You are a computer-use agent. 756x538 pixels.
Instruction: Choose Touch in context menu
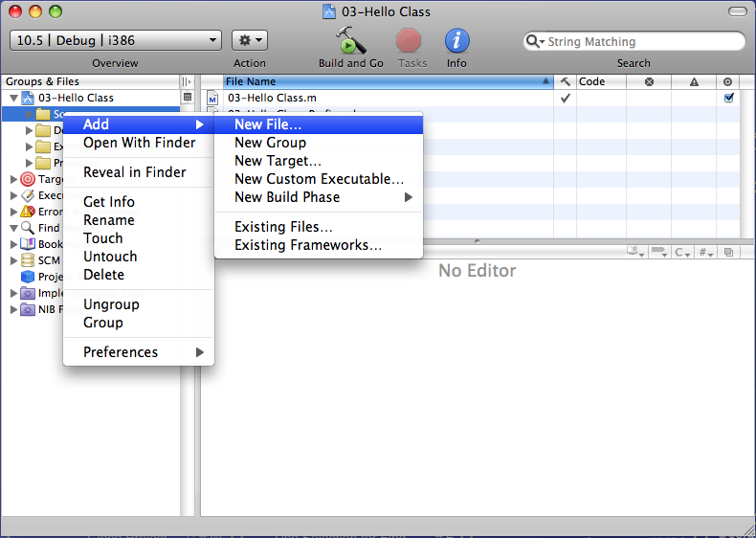coord(139,238)
